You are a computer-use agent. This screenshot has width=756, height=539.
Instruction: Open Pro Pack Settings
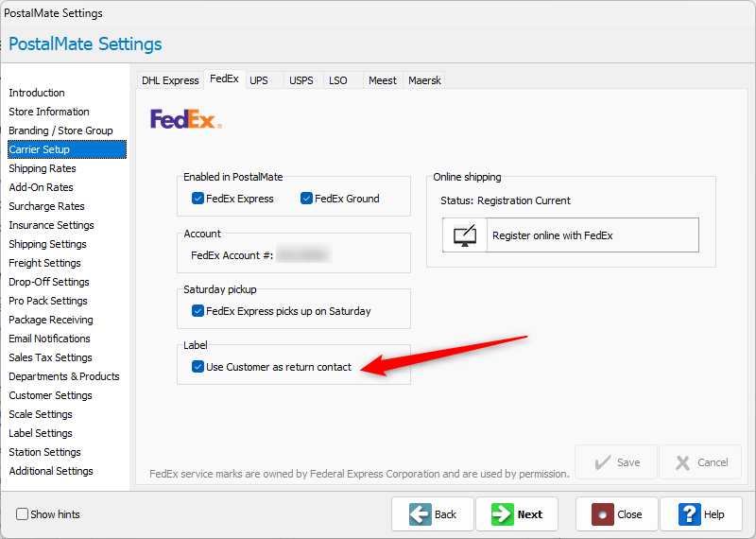point(48,301)
